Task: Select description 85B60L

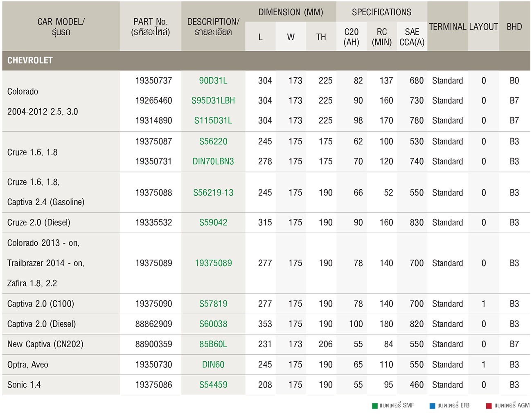Action: (x=213, y=344)
